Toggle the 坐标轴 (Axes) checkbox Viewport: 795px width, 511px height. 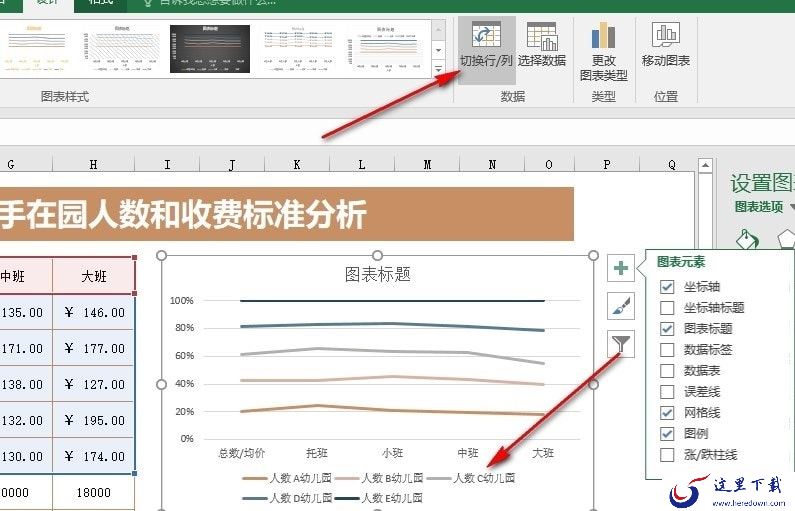tap(667, 286)
